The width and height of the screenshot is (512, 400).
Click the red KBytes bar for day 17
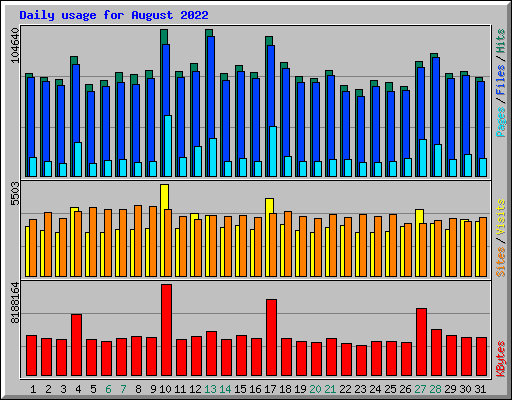click(x=271, y=338)
